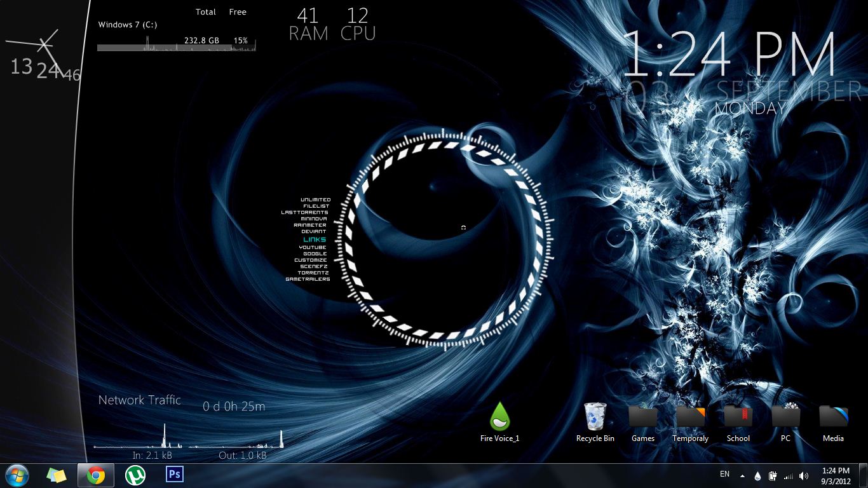Click the GAMETRAILERS launcher link
868x488 pixels.
click(x=308, y=279)
